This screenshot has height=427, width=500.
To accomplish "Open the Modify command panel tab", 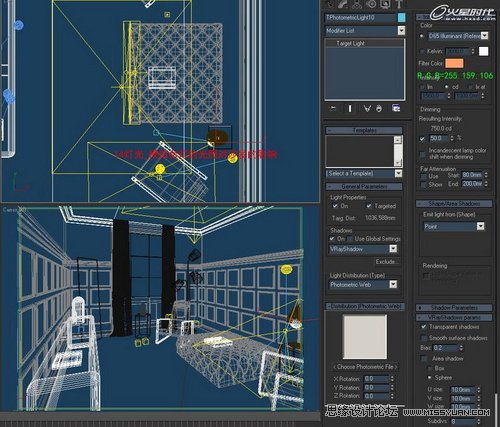I will [x=343, y=4].
